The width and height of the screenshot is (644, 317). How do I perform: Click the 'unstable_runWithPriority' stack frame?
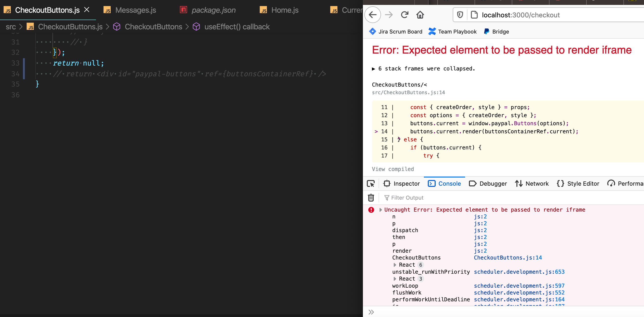pos(431,272)
